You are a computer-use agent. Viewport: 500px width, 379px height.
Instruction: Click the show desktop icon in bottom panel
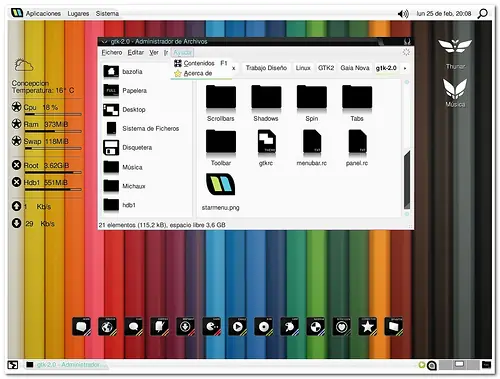tap(13, 365)
